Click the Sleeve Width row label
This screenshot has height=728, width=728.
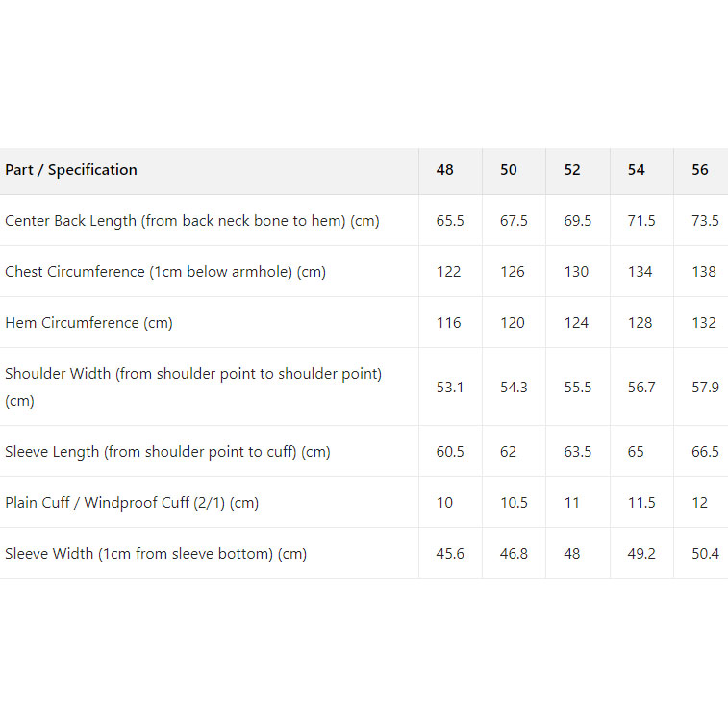coord(156,554)
